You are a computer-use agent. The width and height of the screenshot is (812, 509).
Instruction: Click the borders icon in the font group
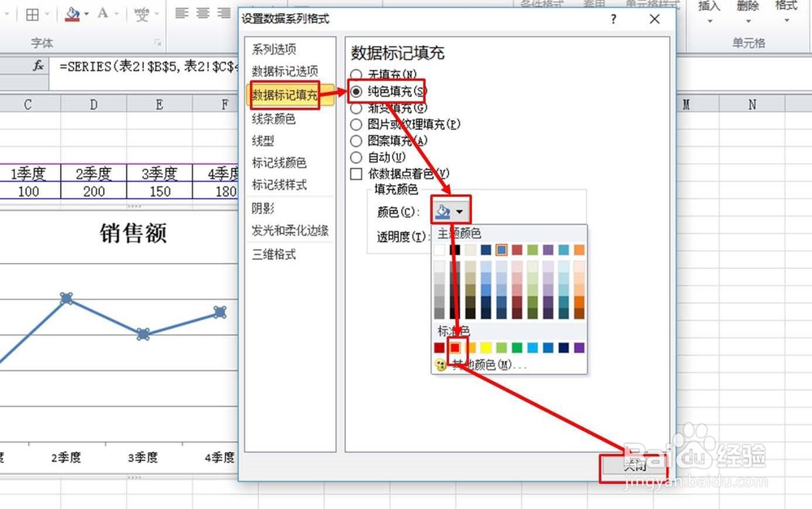click(x=32, y=14)
